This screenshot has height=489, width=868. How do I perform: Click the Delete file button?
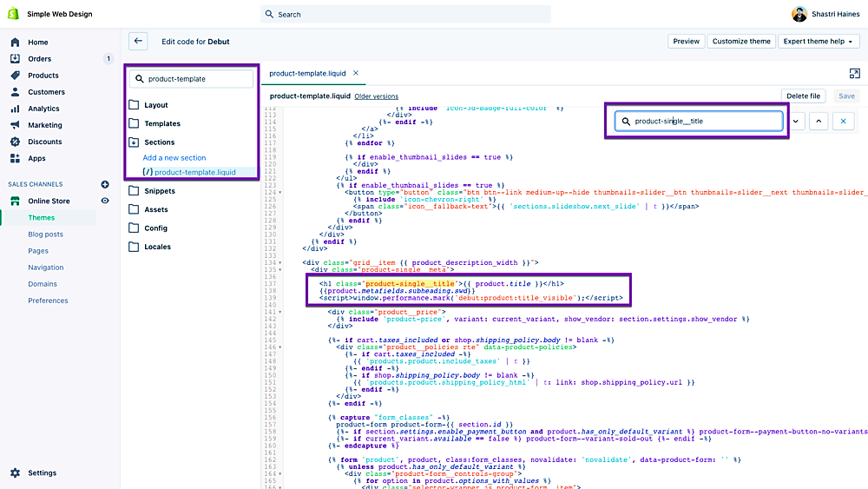pos(803,96)
